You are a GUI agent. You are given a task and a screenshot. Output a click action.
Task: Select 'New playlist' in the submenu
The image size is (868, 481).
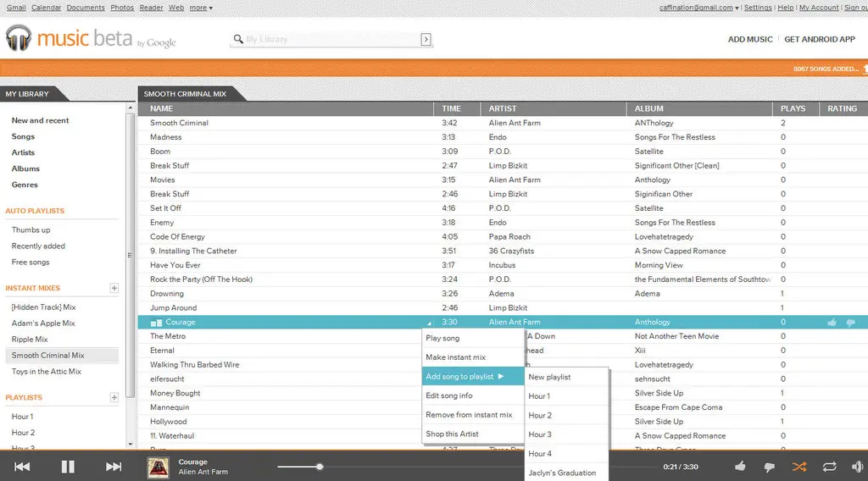pyautogui.click(x=549, y=377)
